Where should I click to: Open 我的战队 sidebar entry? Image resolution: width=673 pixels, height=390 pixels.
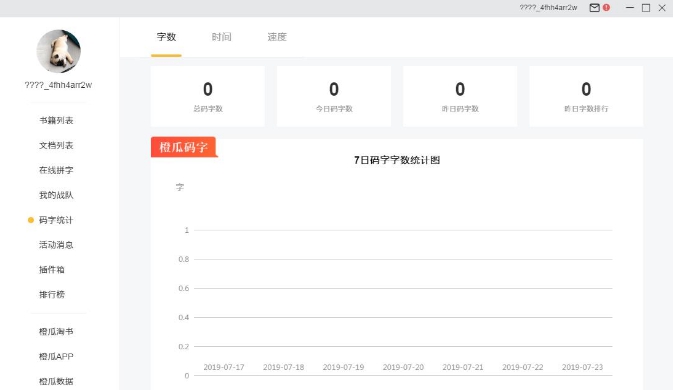(56, 195)
